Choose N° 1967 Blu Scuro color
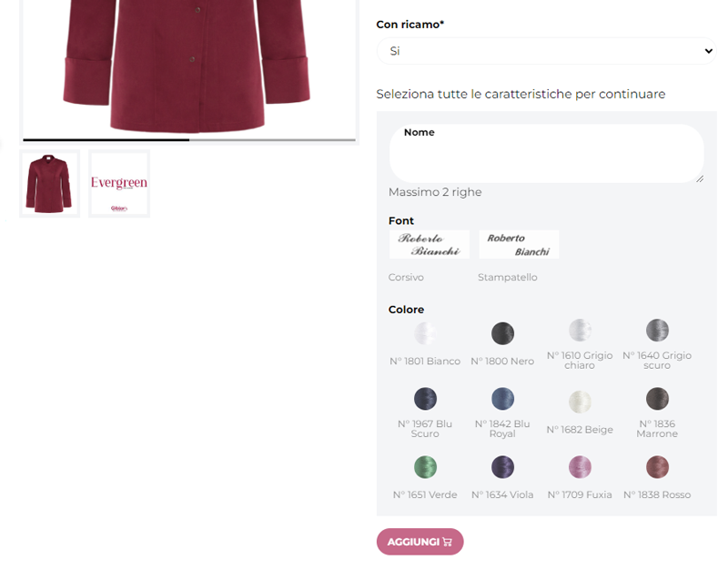The height and width of the screenshot is (571, 728). coord(425,399)
